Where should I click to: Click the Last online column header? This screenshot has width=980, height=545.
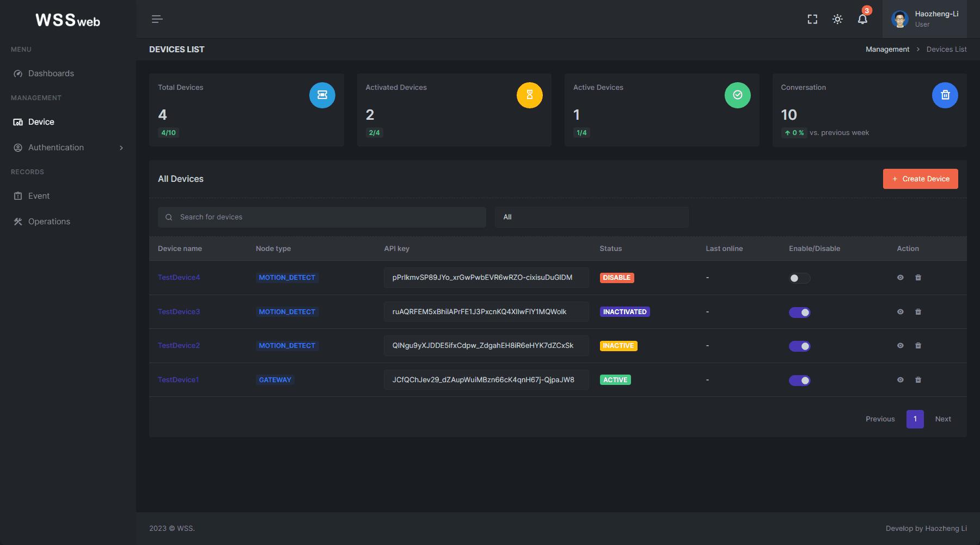click(724, 249)
